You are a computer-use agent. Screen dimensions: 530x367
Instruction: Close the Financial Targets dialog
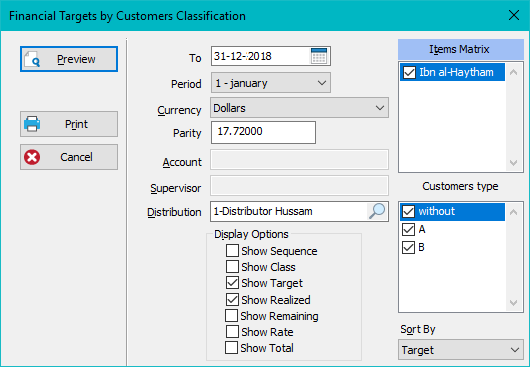tap(514, 15)
